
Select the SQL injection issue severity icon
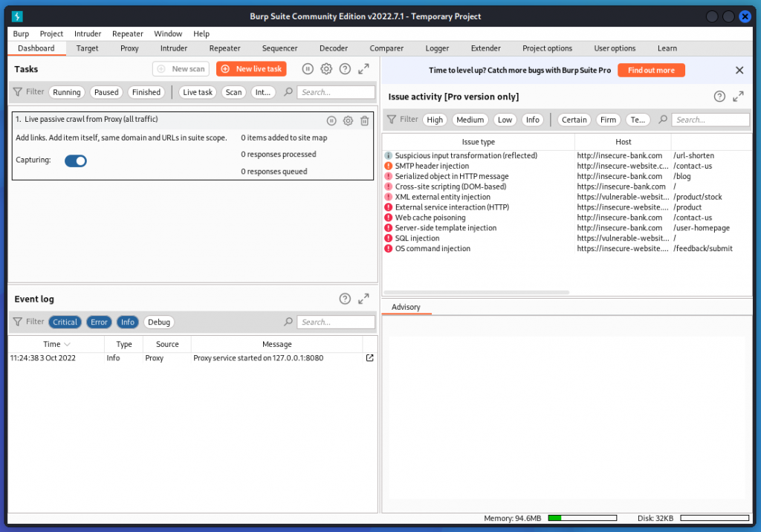[x=388, y=239]
